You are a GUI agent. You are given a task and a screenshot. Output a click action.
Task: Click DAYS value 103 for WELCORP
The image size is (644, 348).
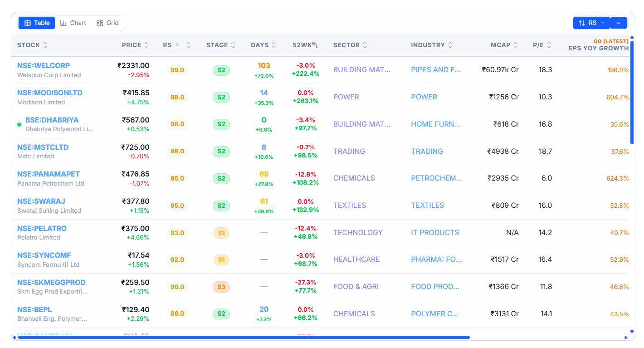pyautogui.click(x=264, y=66)
